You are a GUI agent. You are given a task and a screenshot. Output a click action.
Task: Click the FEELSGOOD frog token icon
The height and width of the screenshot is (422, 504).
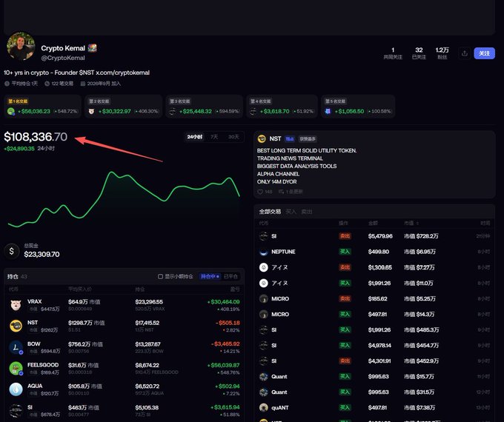point(16,368)
